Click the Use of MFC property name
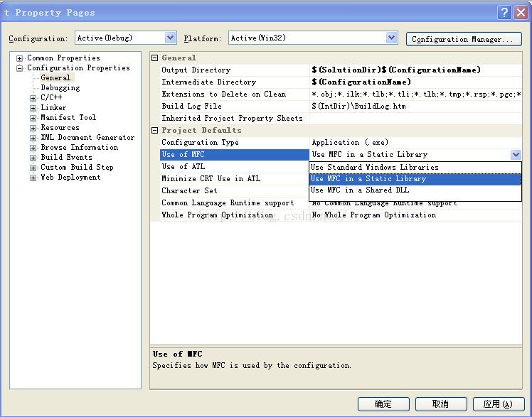 pyautogui.click(x=235, y=154)
